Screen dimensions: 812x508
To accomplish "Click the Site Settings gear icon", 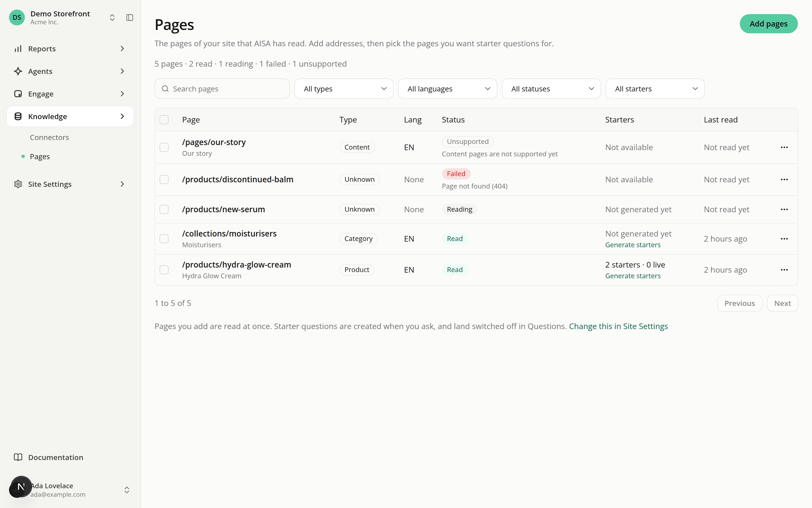I will 18,184.
